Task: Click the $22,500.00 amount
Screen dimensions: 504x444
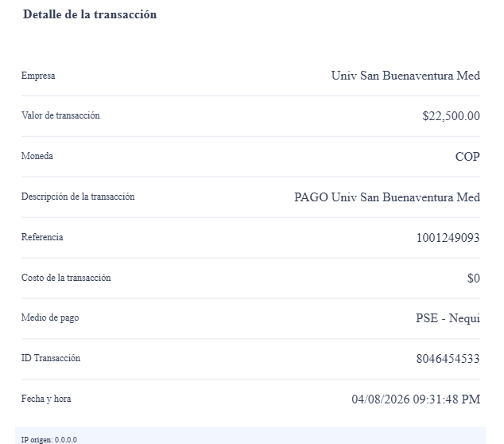Action: [x=451, y=116]
